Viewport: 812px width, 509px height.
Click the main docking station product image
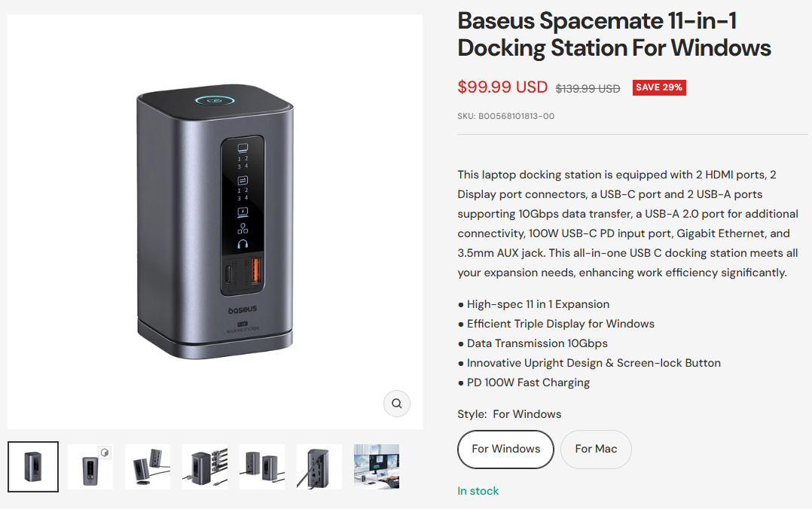click(215, 222)
